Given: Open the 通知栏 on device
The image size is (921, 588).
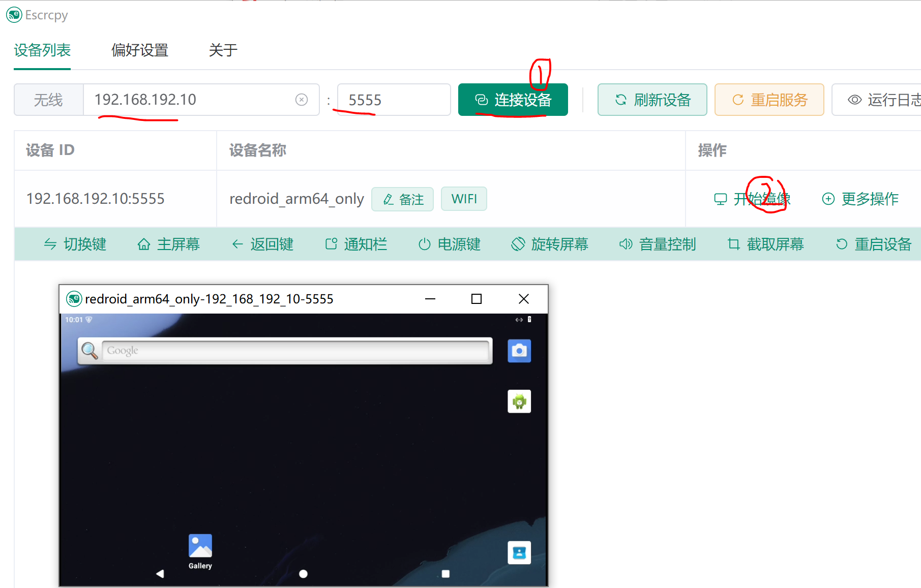Looking at the screenshot, I should 356,244.
